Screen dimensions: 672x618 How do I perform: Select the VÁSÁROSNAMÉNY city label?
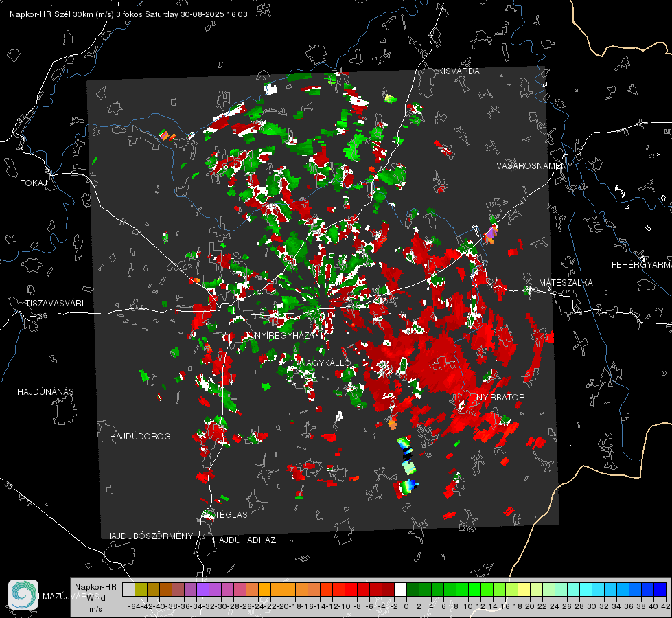535,166
